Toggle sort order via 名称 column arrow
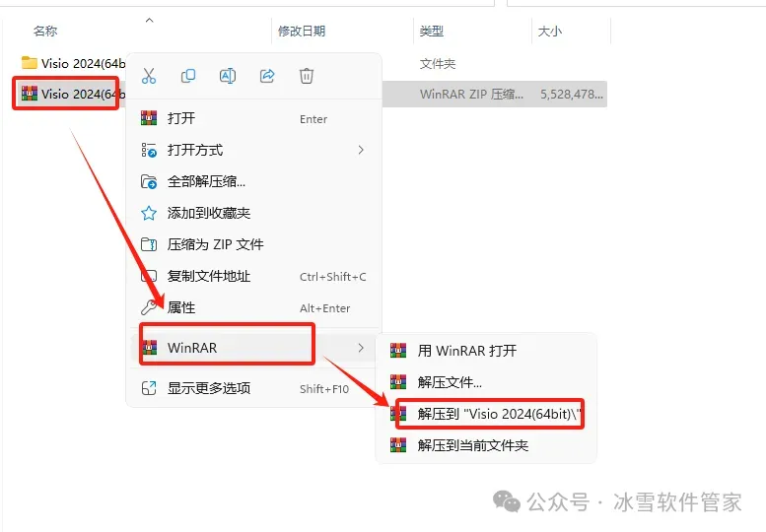The image size is (766, 532). (150, 21)
